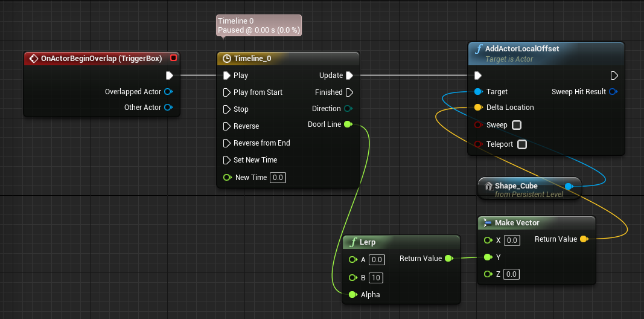Viewport: 644px width, 319px height.
Task: Click the New Time float pin
Action: pos(228,177)
